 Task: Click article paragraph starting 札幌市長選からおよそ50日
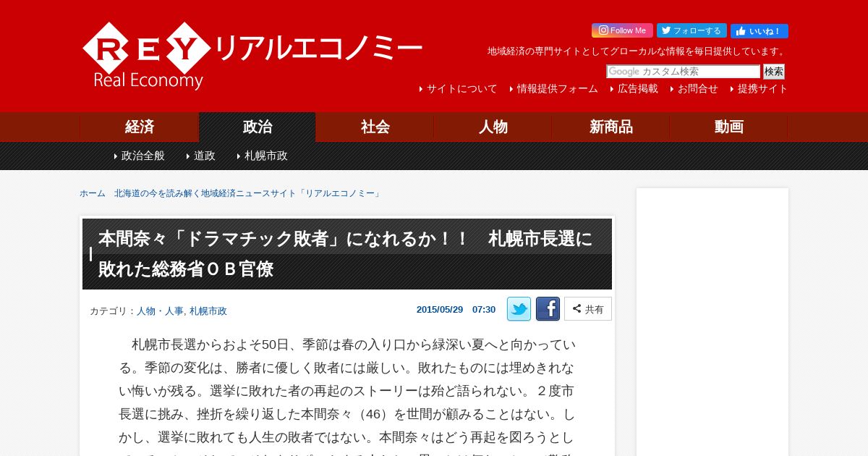(347, 396)
